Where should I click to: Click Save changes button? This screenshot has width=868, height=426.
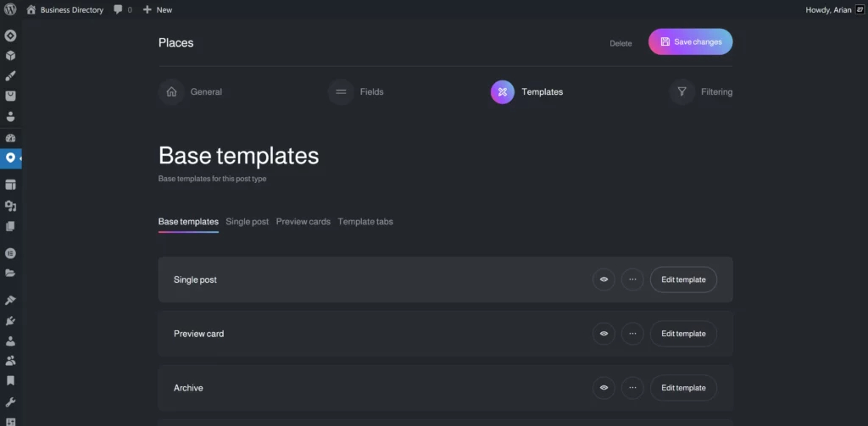691,42
